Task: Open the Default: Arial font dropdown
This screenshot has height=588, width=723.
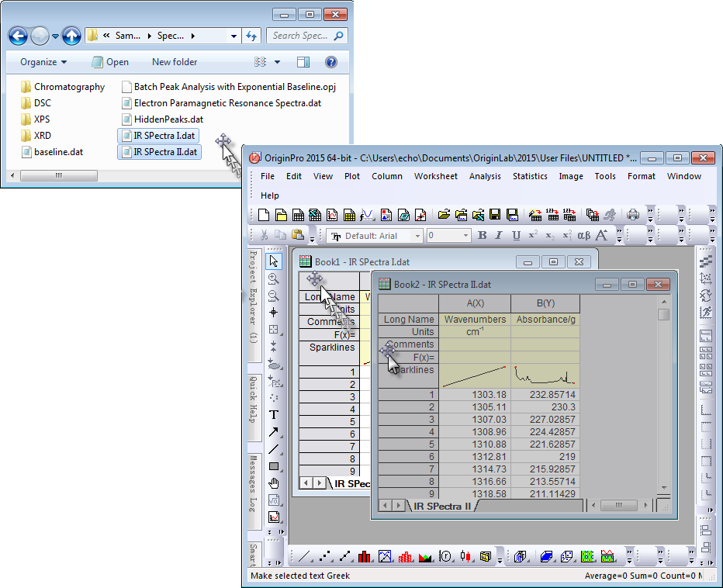Action: click(x=417, y=236)
